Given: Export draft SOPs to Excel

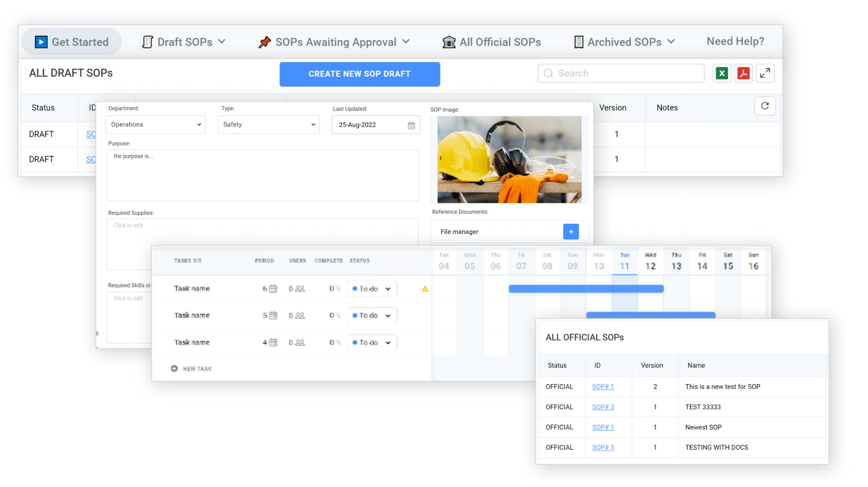Looking at the screenshot, I should pos(722,73).
